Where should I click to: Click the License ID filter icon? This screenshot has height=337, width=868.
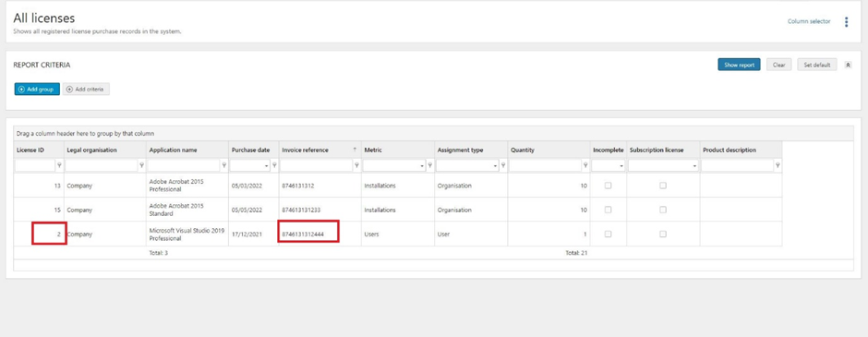click(x=59, y=165)
